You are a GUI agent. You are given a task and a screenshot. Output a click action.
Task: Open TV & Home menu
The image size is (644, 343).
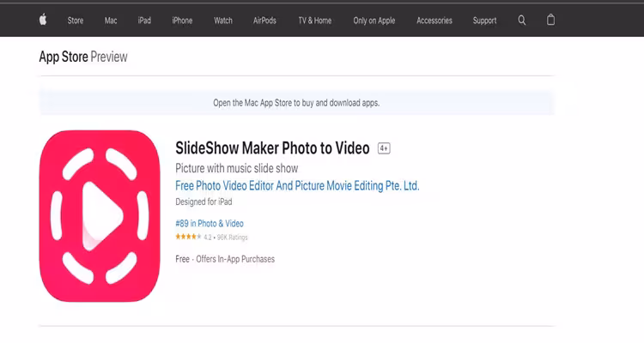coord(314,20)
